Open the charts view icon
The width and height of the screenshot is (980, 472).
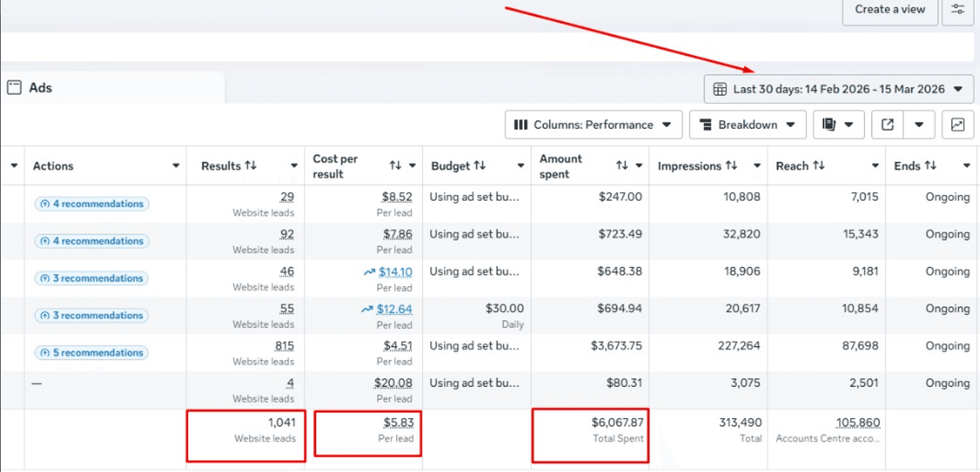click(x=958, y=125)
